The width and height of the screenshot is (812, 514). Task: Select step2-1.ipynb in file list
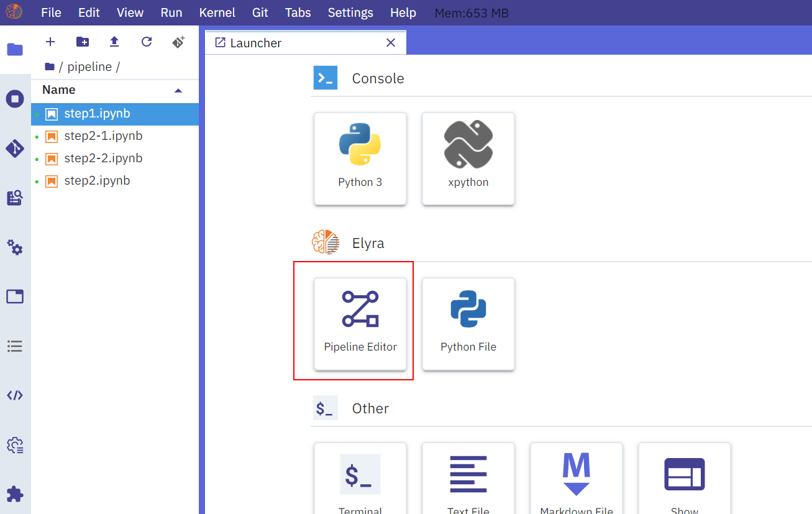(115, 136)
